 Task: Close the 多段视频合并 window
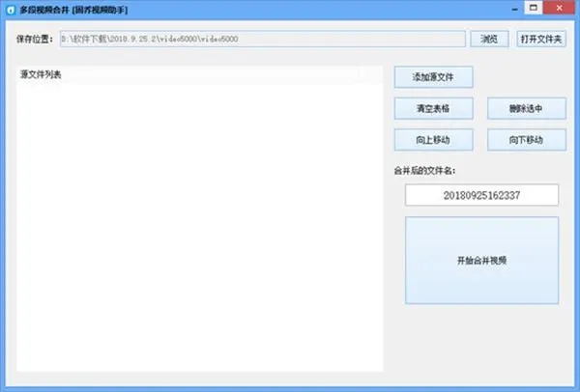tap(560, 8)
